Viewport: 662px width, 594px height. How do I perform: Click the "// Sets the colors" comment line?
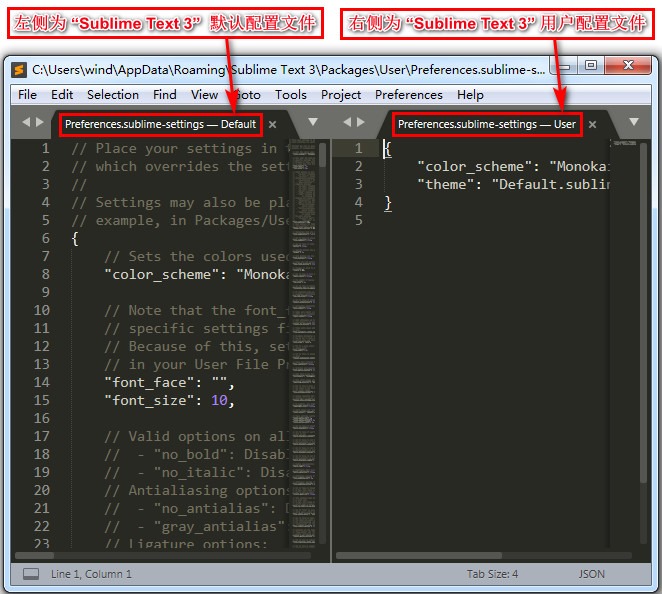pyautogui.click(x=197, y=257)
